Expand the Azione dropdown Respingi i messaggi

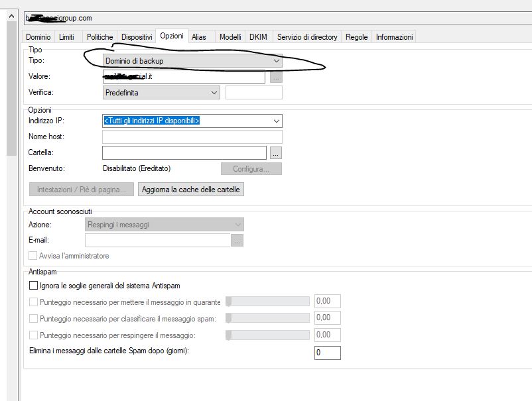point(165,225)
